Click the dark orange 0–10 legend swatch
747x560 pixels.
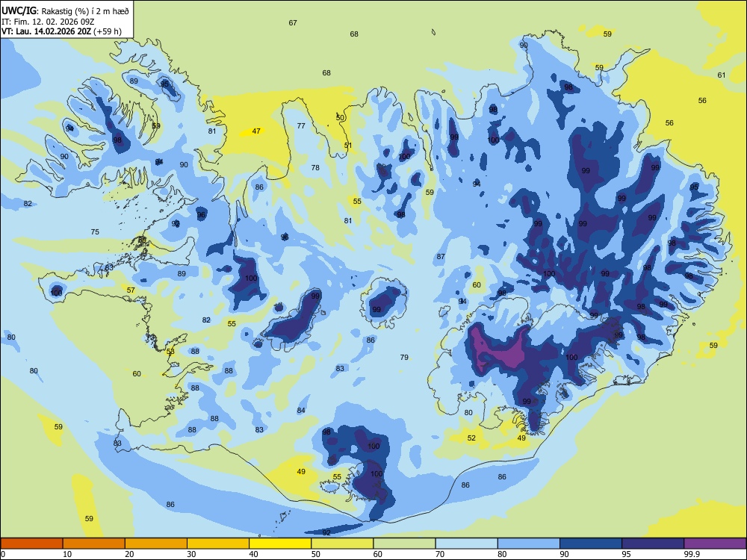(31, 544)
